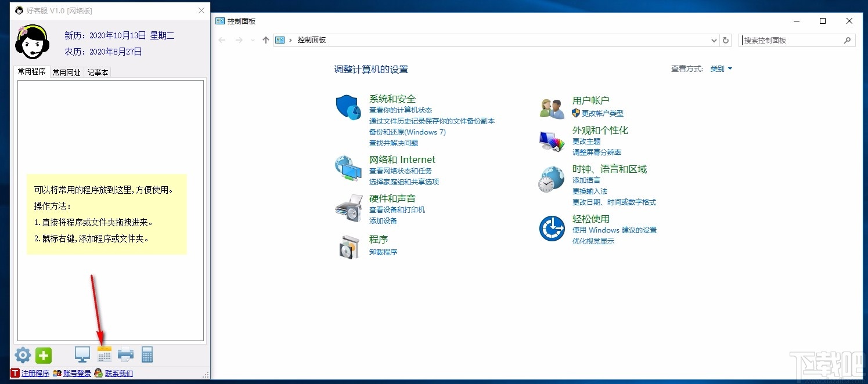The width and height of the screenshot is (868, 384).
Task: Click the 用户帐户 people icon
Action: point(552,108)
